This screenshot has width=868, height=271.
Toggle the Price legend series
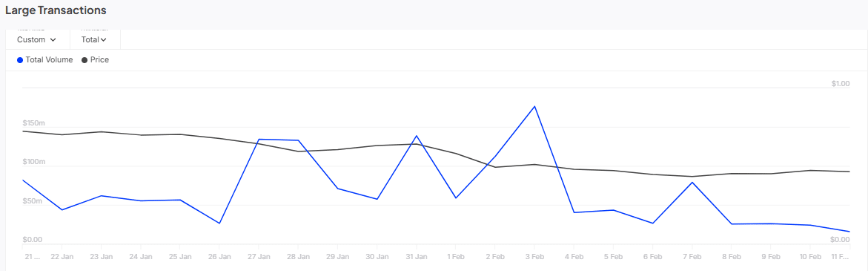95,60
